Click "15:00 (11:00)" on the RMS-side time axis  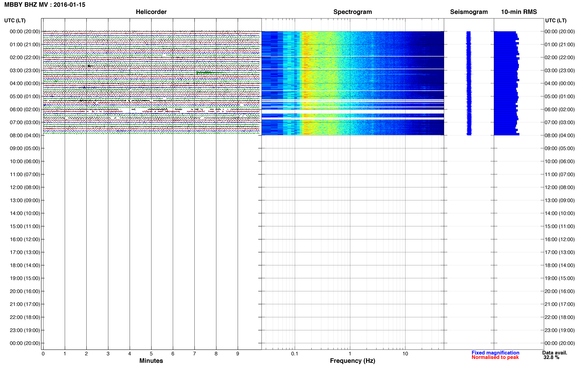click(560, 226)
